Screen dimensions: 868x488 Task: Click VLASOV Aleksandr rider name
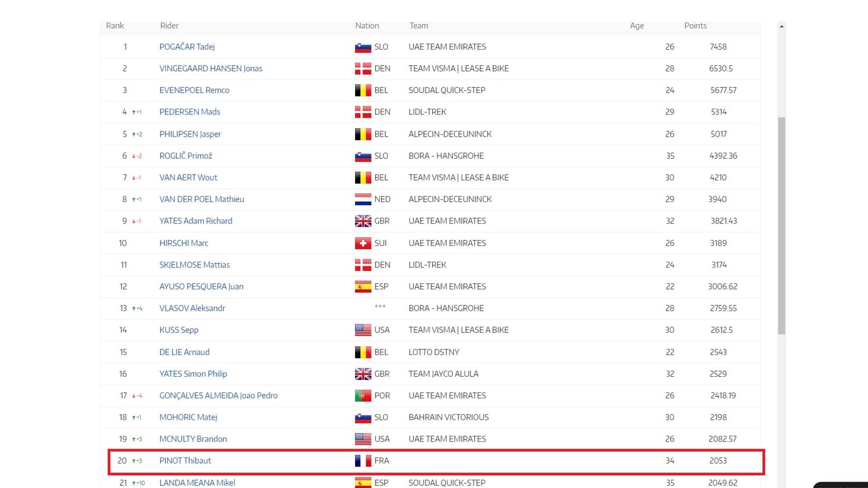192,308
